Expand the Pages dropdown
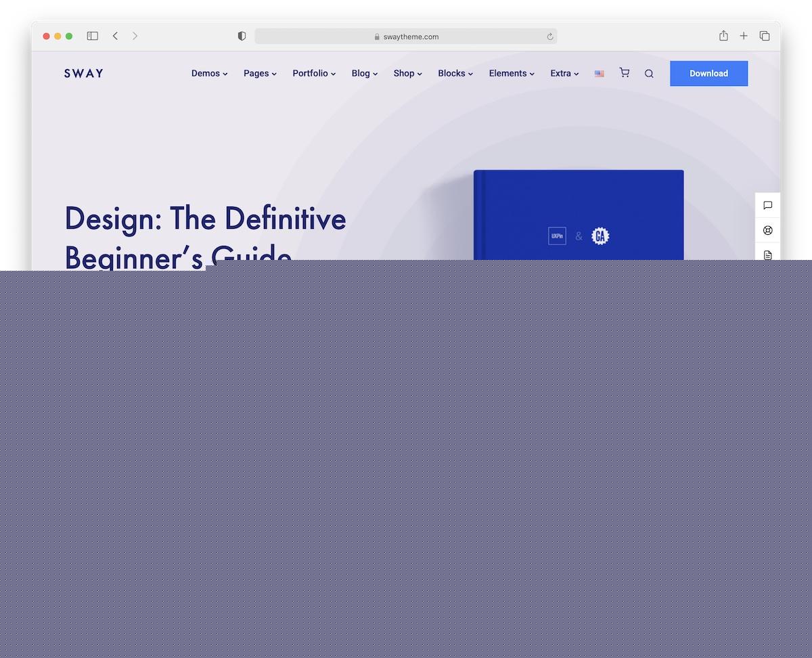The height and width of the screenshot is (658, 812). tap(261, 73)
